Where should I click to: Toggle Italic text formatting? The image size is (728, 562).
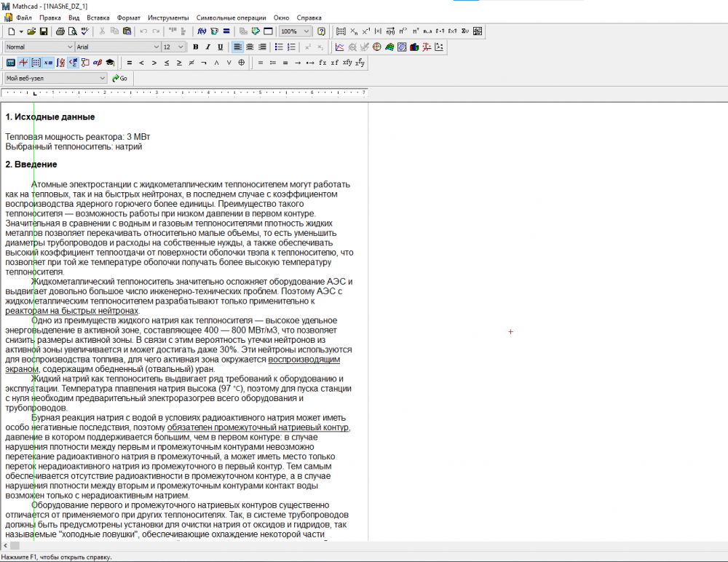pyautogui.click(x=207, y=47)
